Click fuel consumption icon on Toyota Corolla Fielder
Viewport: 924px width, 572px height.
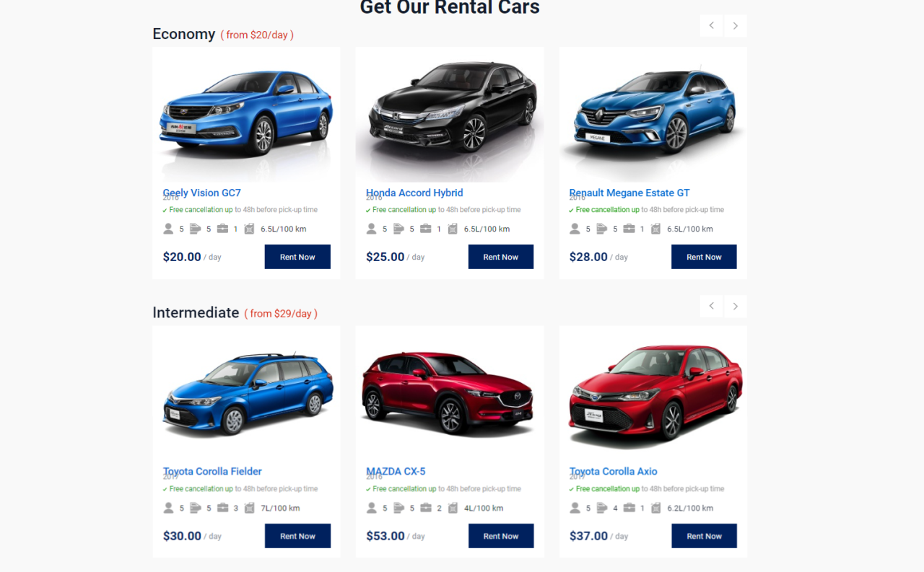point(249,508)
